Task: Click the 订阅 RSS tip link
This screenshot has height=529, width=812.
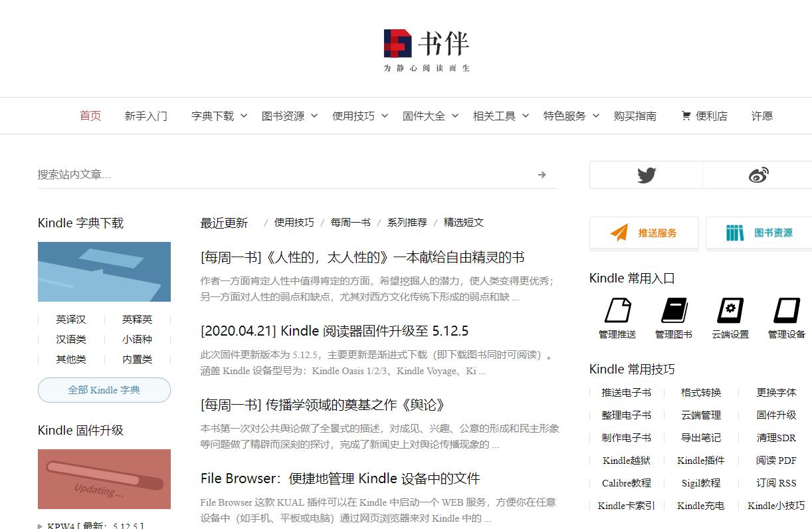Action: 776,483
